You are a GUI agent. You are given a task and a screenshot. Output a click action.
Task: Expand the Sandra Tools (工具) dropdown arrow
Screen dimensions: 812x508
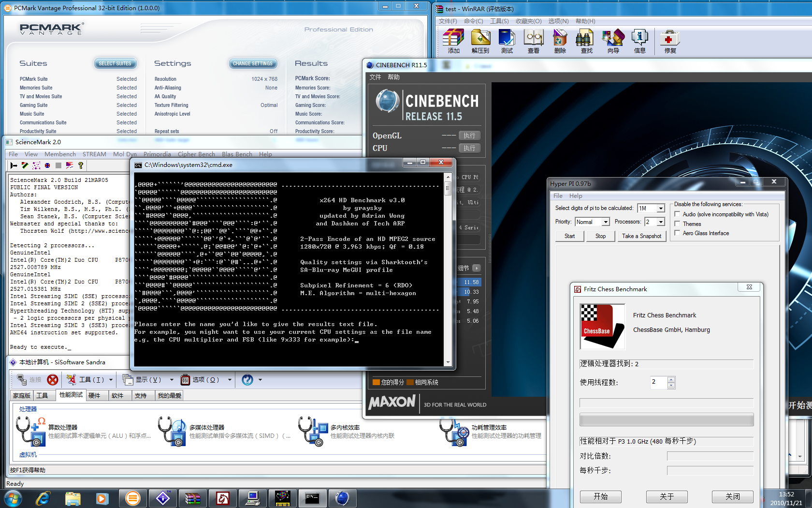point(111,380)
